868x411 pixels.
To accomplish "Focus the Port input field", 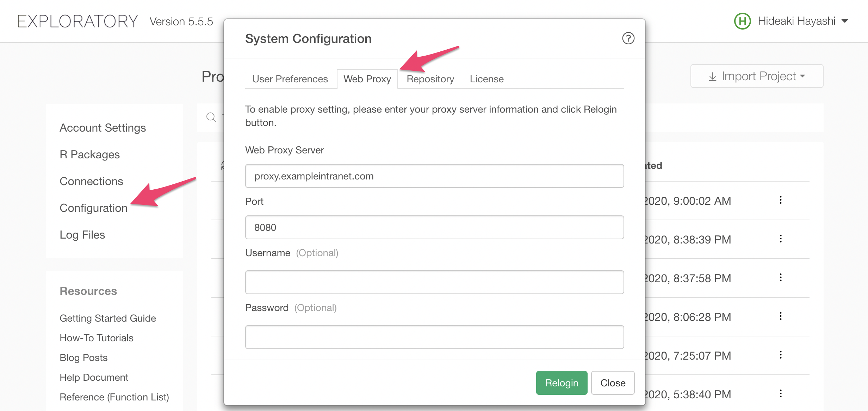I will click(434, 227).
